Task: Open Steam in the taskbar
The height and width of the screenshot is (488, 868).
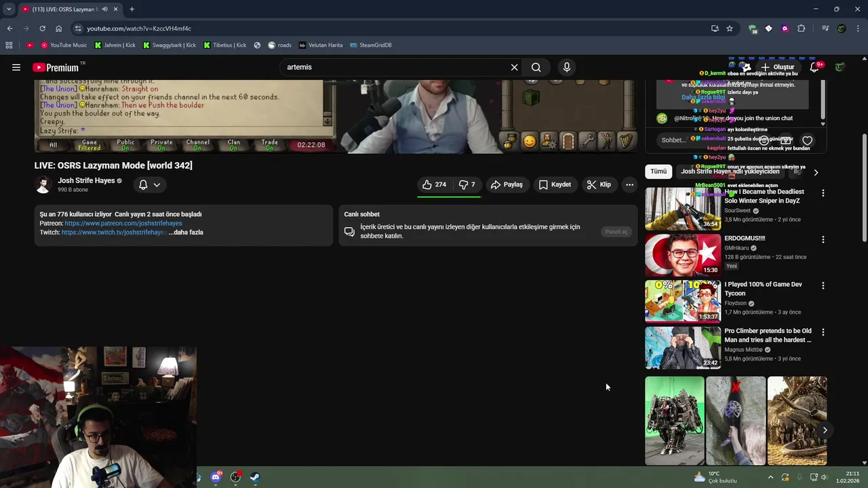Action: 255,477
